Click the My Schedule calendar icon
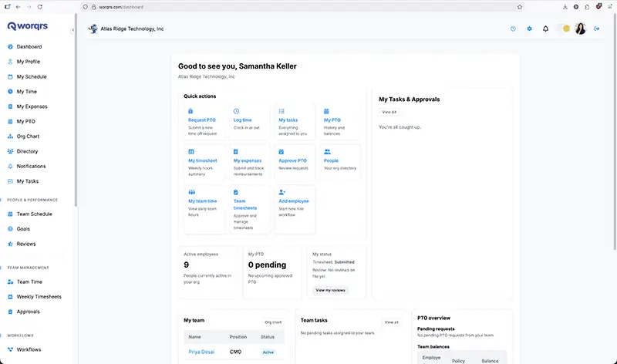The height and width of the screenshot is (364, 617). click(x=10, y=77)
